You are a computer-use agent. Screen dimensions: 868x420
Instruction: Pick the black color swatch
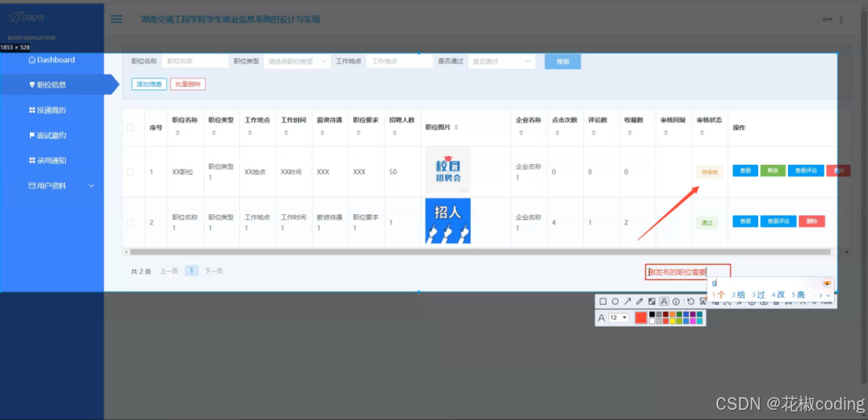[653, 315]
